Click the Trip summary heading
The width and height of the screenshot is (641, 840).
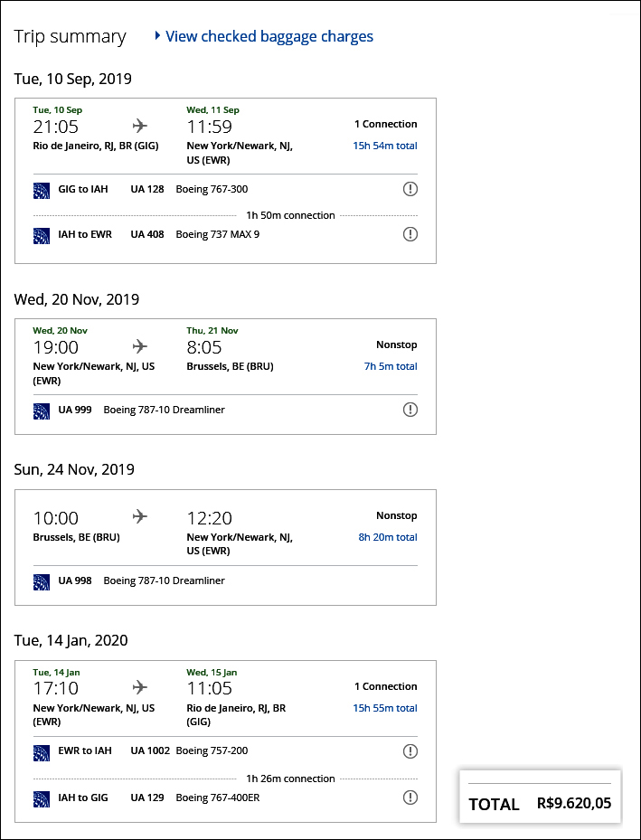pyautogui.click(x=71, y=36)
